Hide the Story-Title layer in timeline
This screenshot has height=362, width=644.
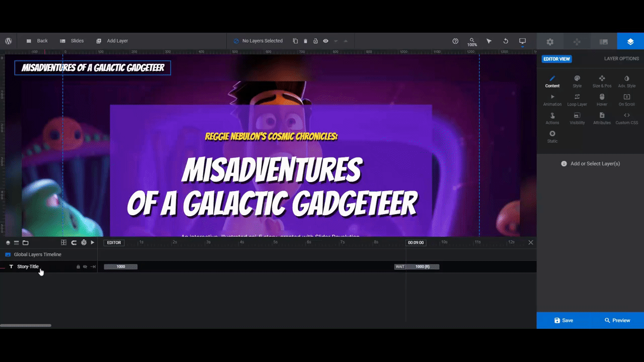pos(85,267)
